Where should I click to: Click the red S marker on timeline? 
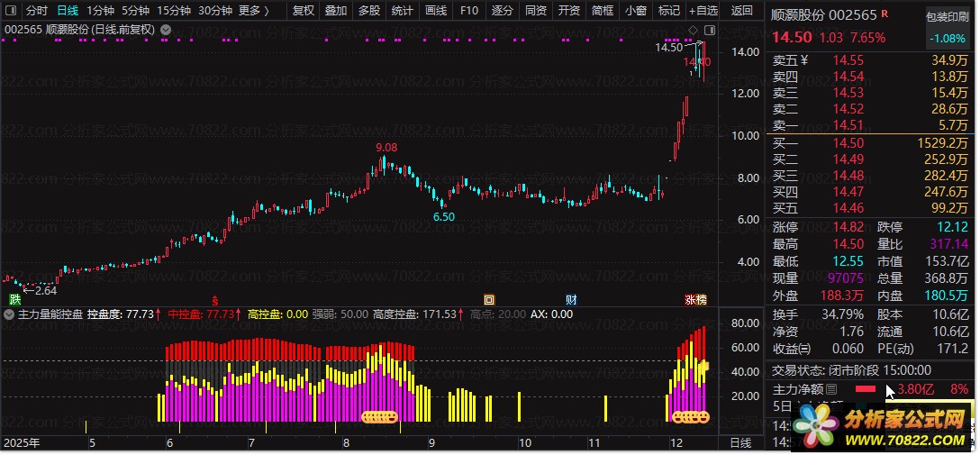coord(215,301)
